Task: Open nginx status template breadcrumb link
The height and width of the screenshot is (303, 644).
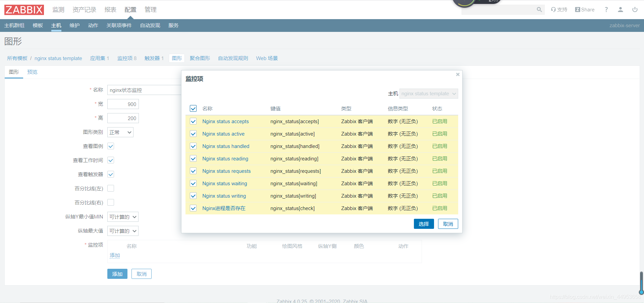Action: (x=58, y=58)
